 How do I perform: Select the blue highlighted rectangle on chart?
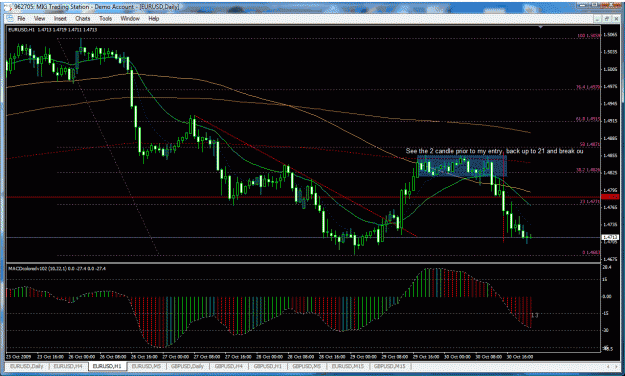coord(462,166)
